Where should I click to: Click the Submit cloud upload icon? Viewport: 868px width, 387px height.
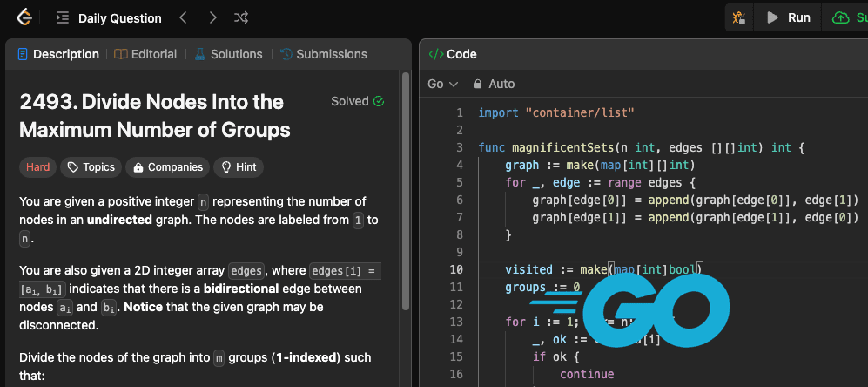click(840, 17)
